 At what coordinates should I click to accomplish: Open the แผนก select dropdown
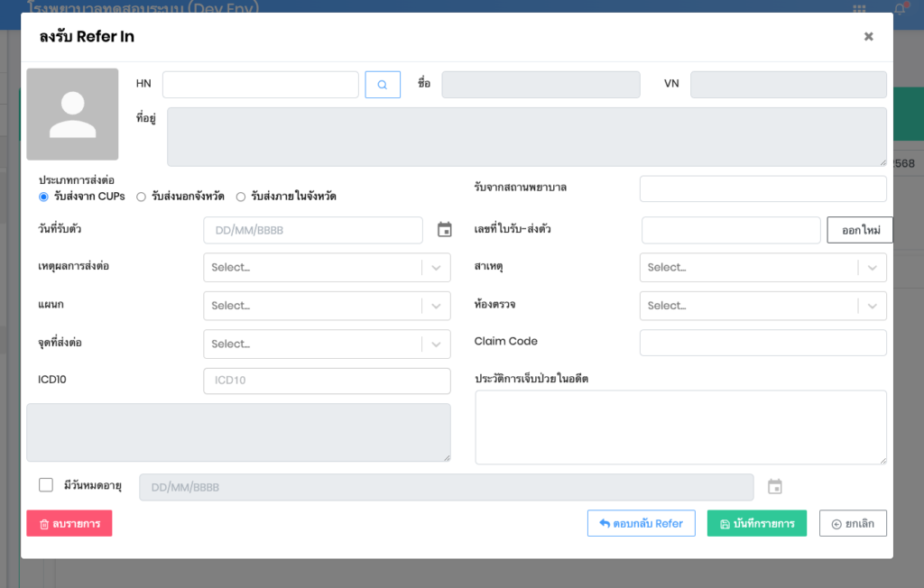point(327,306)
